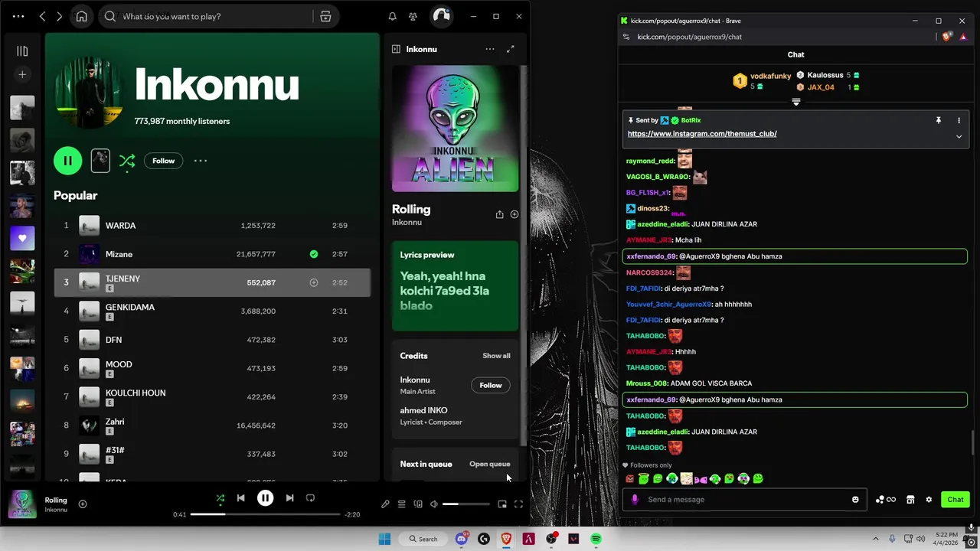Screen dimensions: 980x551
Task: Open Now Playing panel options menu
Action: [x=489, y=49]
